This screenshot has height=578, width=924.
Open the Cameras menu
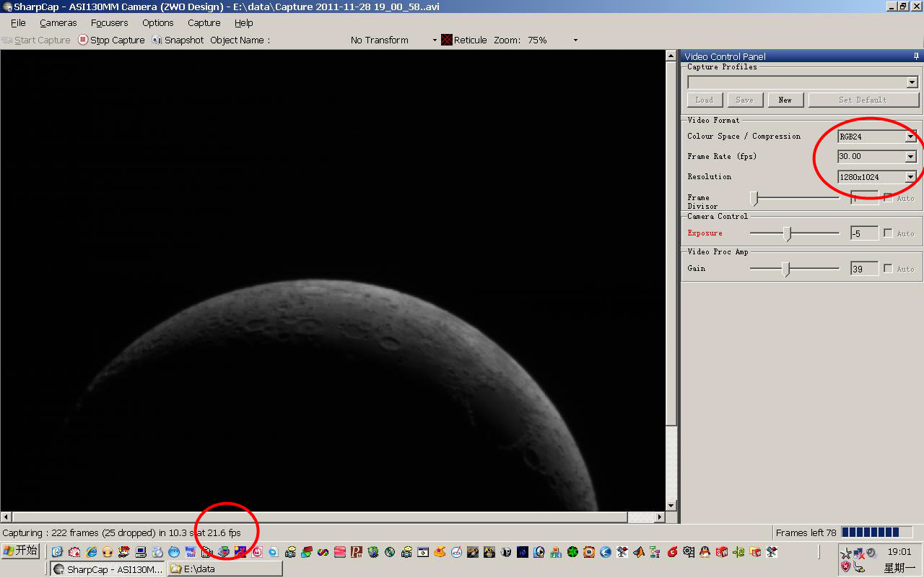point(58,23)
